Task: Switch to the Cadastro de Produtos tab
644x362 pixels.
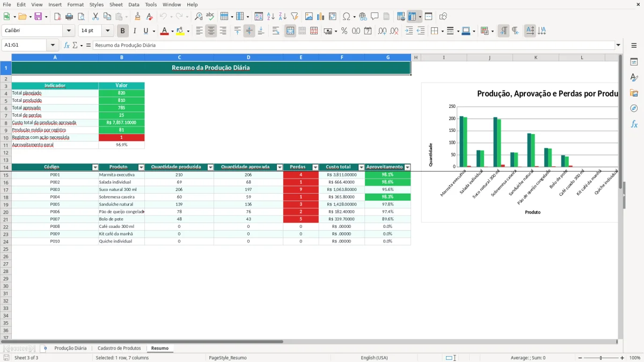Action: coord(119,348)
